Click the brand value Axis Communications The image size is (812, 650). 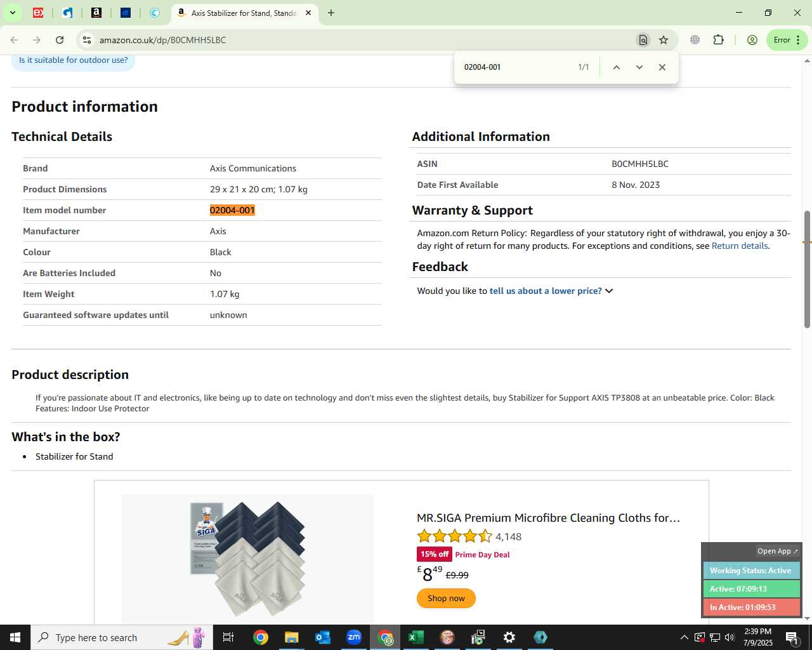coord(253,168)
